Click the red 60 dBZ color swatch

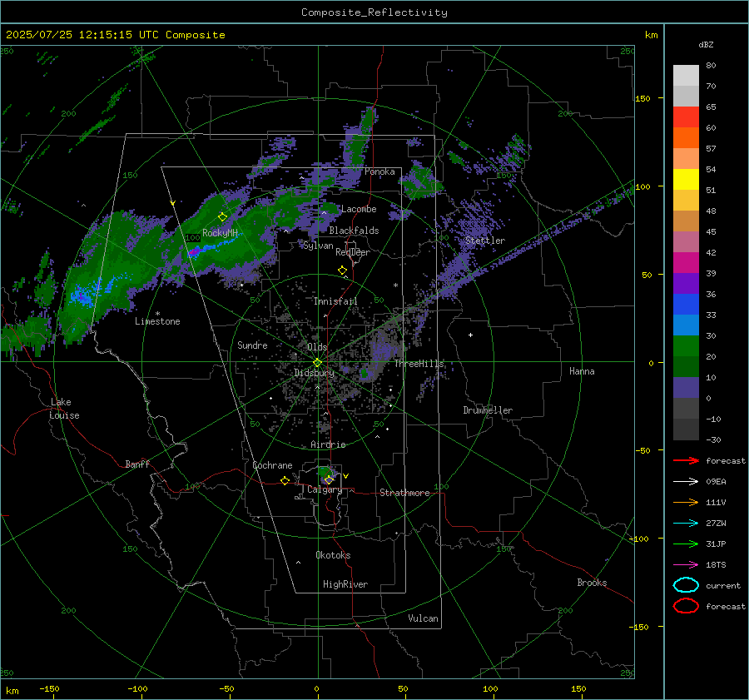click(x=686, y=117)
